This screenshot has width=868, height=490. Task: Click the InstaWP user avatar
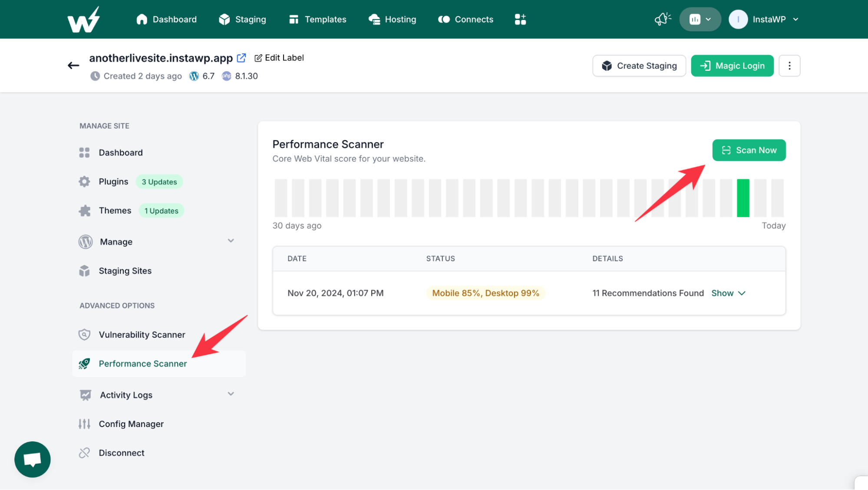tap(738, 20)
